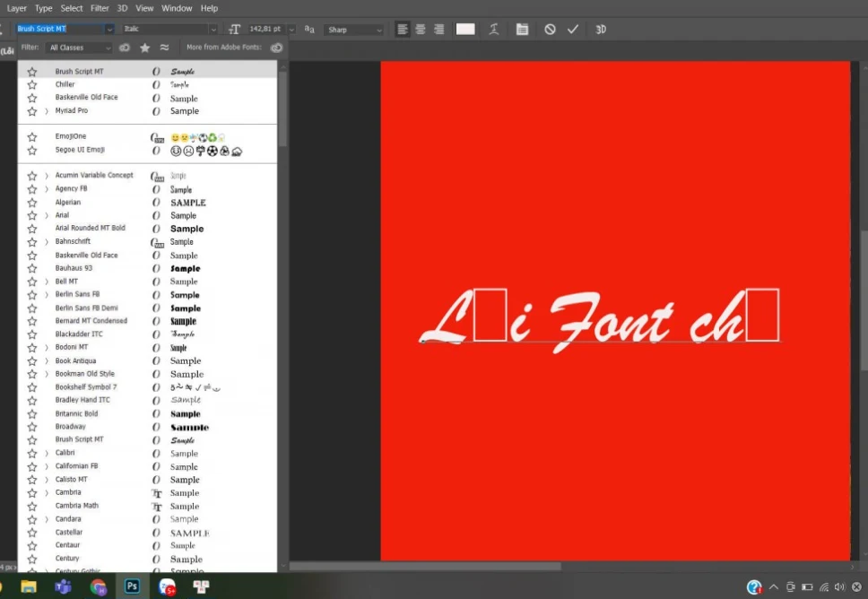Viewport: 868px width, 599px height.
Task: Open the Create Warped Text dialog
Action: (494, 30)
